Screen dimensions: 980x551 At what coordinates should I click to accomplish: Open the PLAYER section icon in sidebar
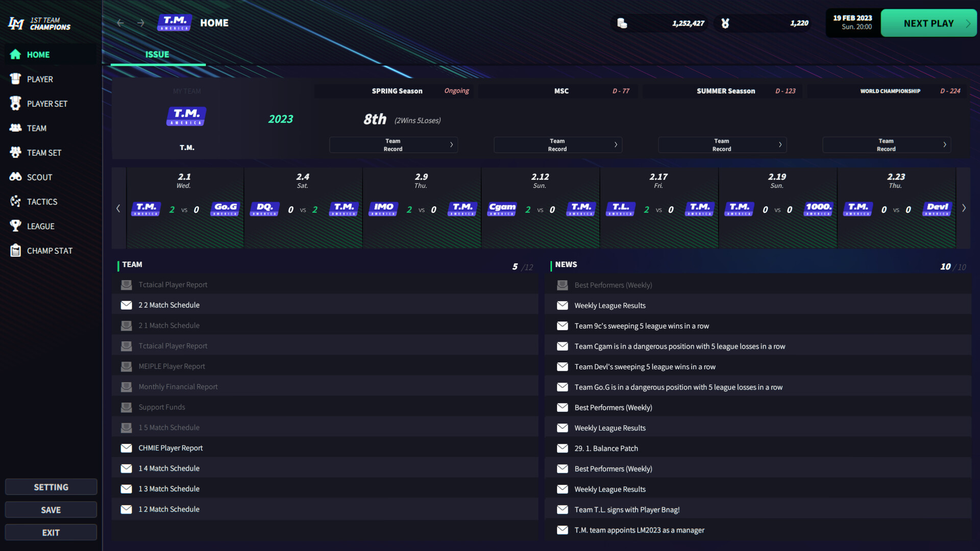[16, 79]
